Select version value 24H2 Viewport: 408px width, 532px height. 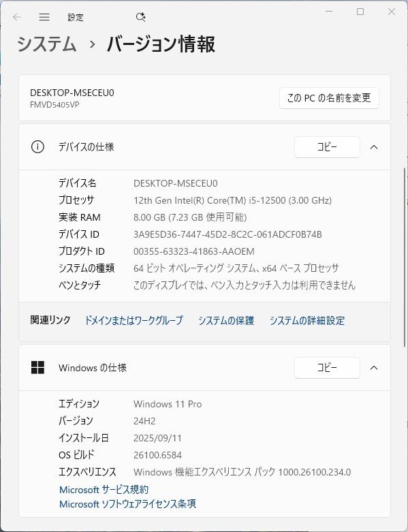144,421
